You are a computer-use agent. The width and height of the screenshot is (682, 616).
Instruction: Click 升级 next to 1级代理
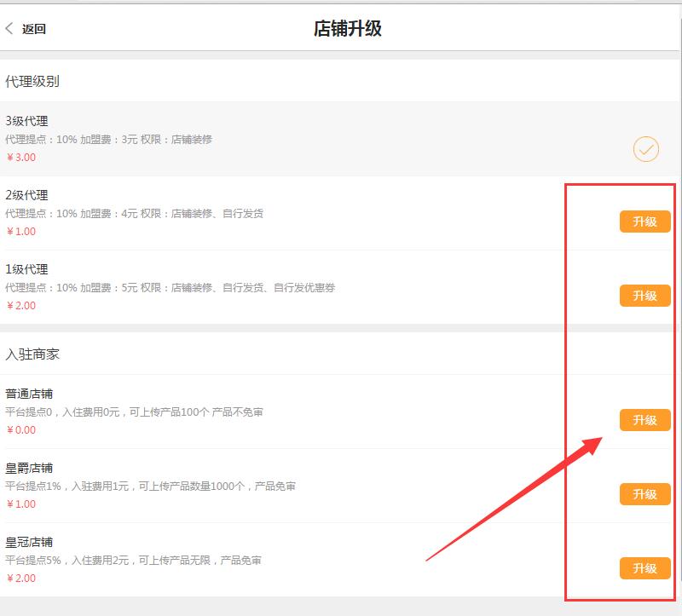pyautogui.click(x=645, y=296)
